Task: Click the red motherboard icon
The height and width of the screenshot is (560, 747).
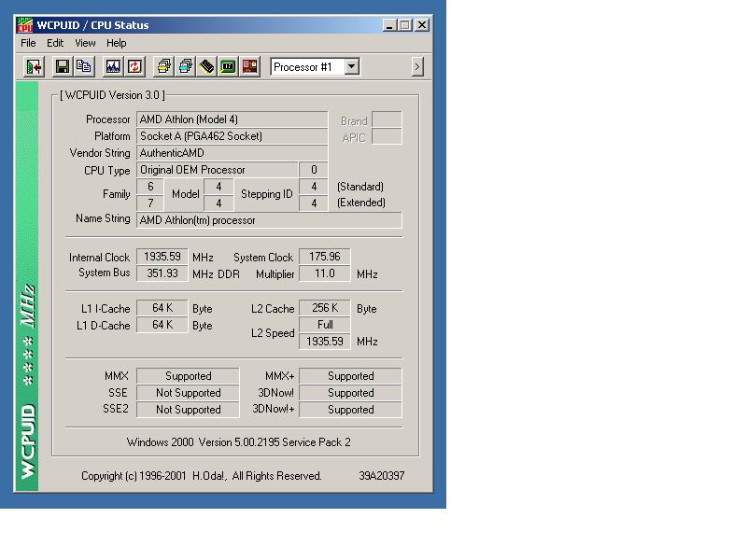Action: pos(249,66)
